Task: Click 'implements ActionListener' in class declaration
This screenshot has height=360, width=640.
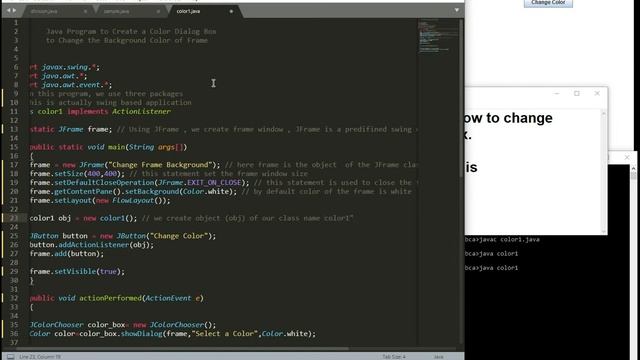Action: [x=119, y=111]
